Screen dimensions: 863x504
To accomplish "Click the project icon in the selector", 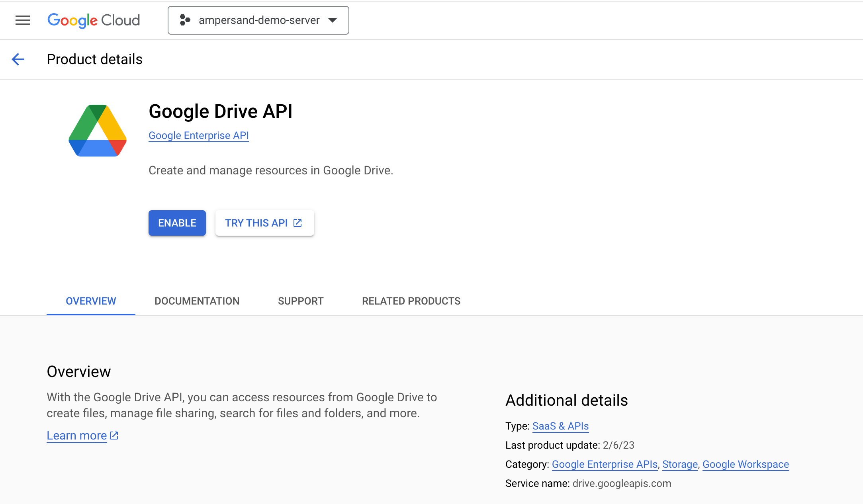I will (185, 20).
